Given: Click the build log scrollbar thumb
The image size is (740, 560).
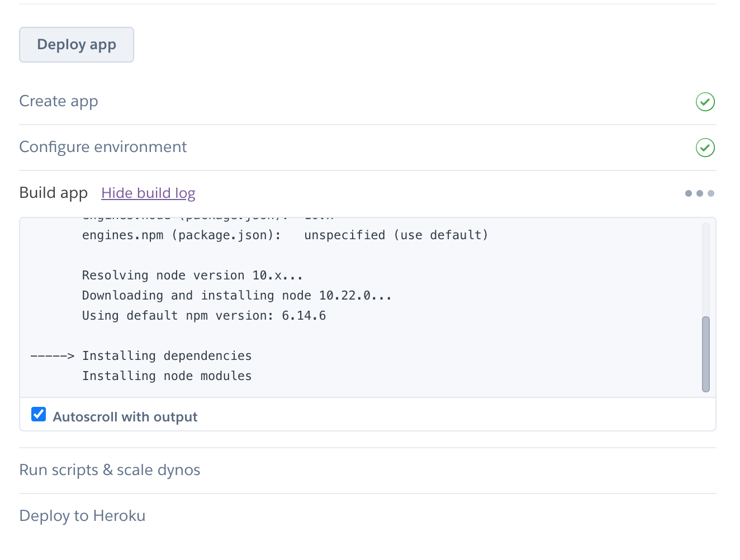Looking at the screenshot, I should pyautogui.click(x=706, y=354).
